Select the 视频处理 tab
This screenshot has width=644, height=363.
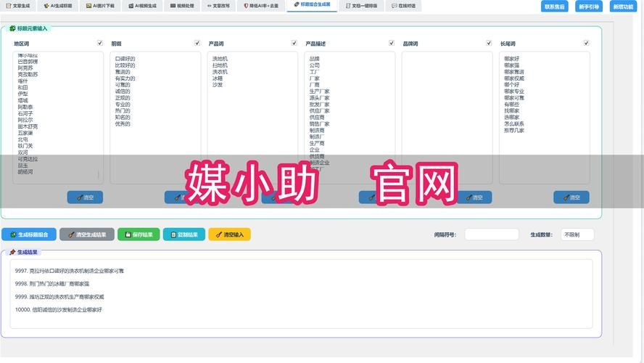click(x=182, y=6)
